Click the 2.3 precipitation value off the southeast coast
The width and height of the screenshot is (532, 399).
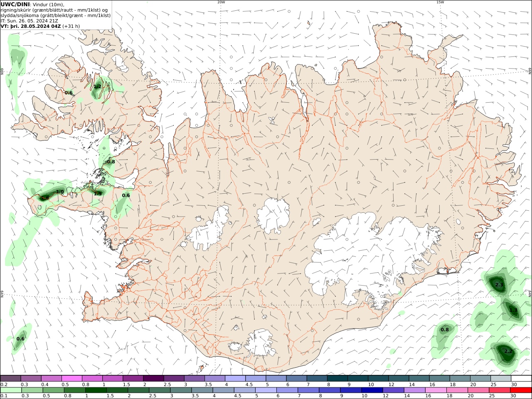click(500, 285)
